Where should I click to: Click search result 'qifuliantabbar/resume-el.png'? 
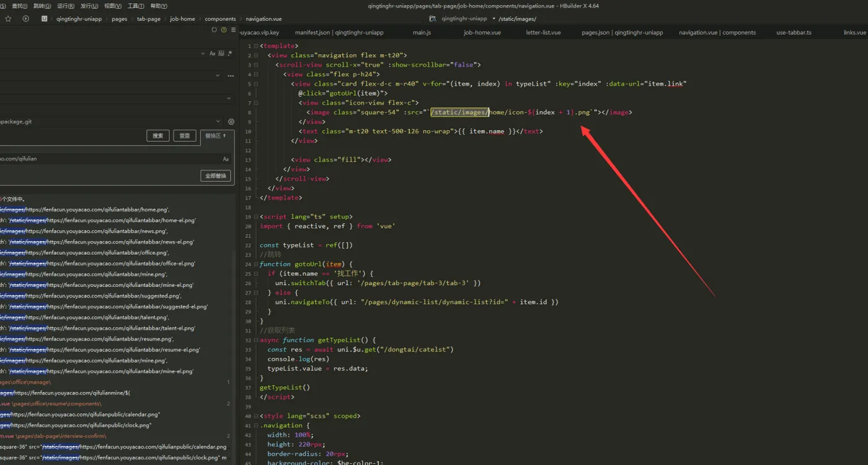coord(100,350)
